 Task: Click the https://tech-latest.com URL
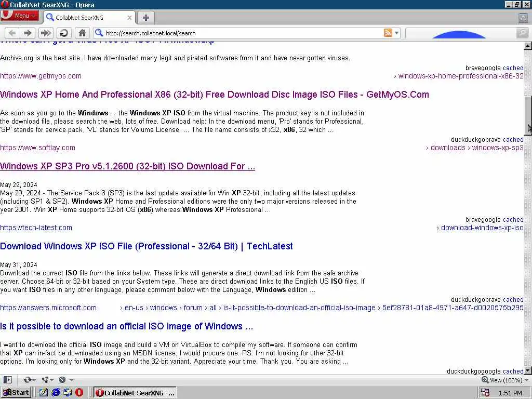36,228
